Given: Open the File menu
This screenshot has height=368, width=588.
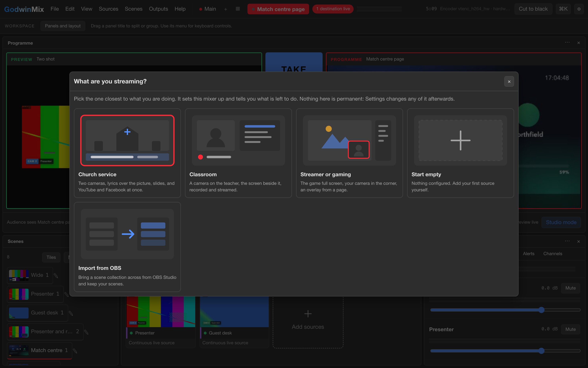Looking at the screenshot, I should (55, 9).
